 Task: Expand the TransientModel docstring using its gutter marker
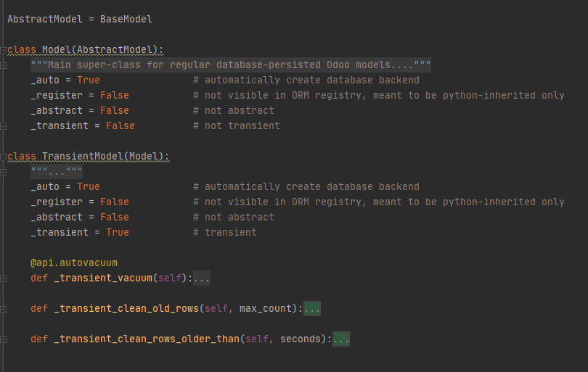(4, 172)
